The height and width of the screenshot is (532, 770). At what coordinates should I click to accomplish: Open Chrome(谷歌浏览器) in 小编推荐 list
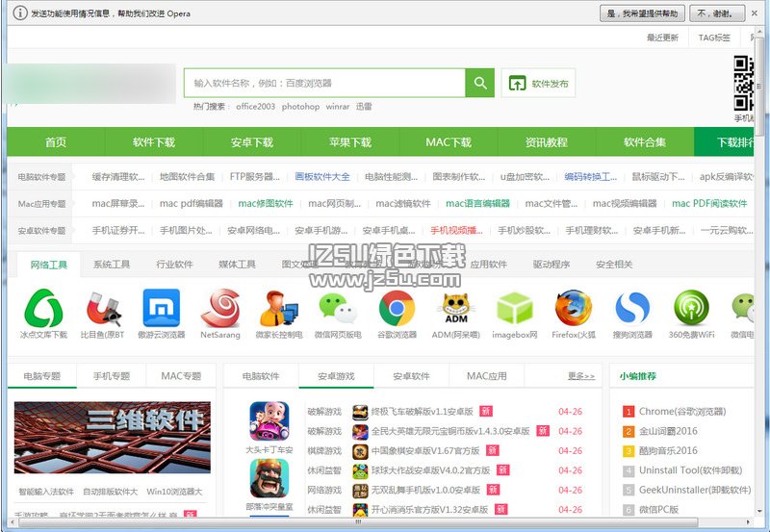682,412
